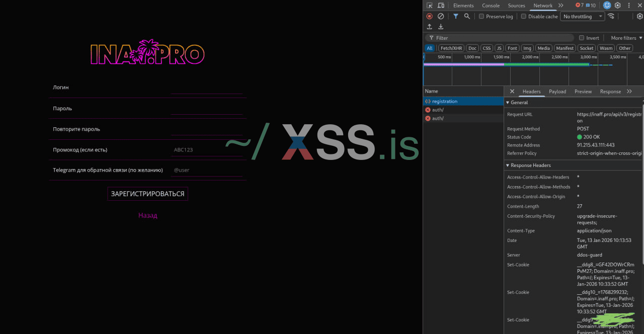Filter requests by Doc type
This screenshot has height=334, width=644.
point(472,48)
